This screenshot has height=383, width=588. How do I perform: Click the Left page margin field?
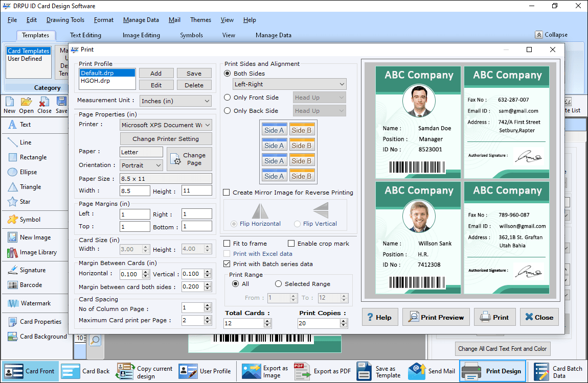134,214
